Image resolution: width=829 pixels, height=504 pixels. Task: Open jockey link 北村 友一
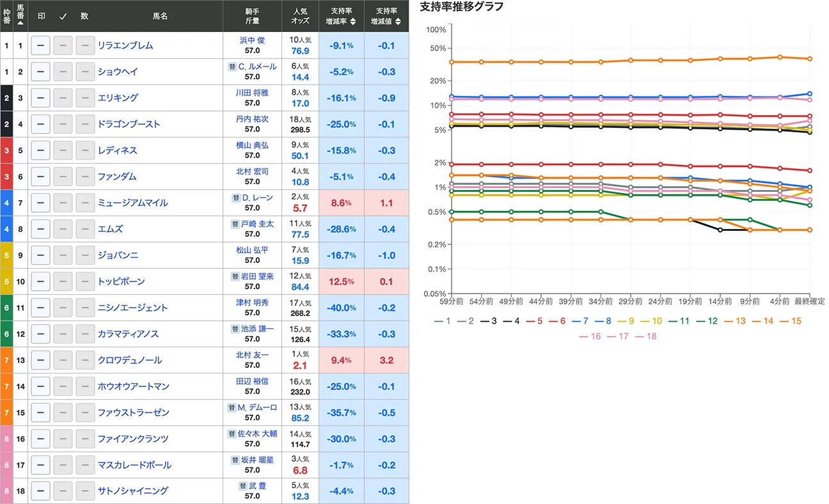(x=252, y=355)
